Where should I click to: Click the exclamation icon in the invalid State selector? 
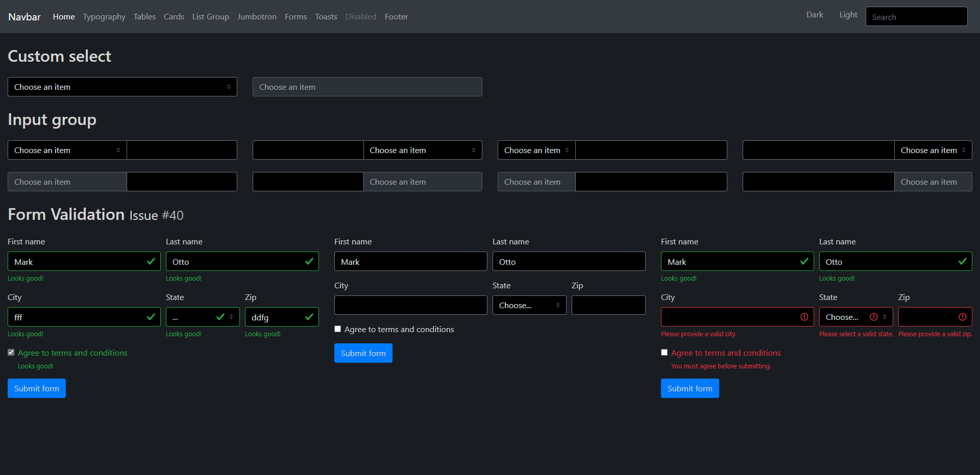point(873,317)
